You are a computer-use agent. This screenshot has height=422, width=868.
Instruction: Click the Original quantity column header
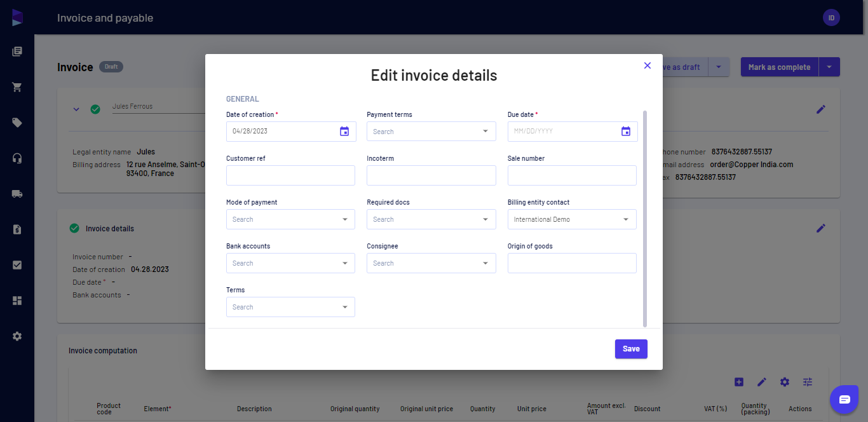click(355, 409)
